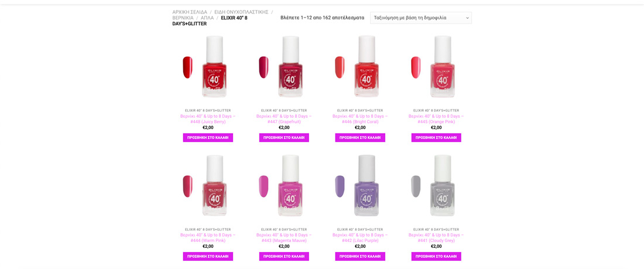Image resolution: width=644 pixels, height=269 pixels.
Task: Open the sort by popularity dropdown
Action: [x=420, y=18]
